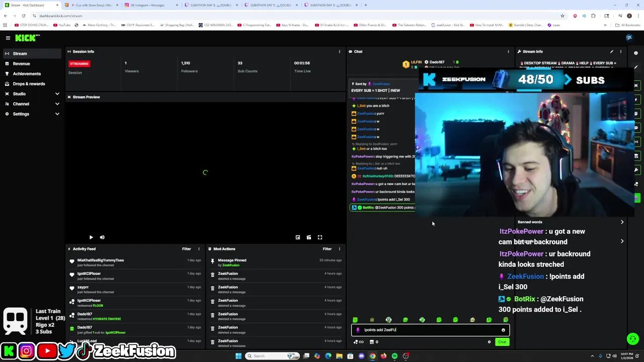The image size is (644, 362).
Task: Open the Kick sidebar hamburger menu
Action: 8,38
